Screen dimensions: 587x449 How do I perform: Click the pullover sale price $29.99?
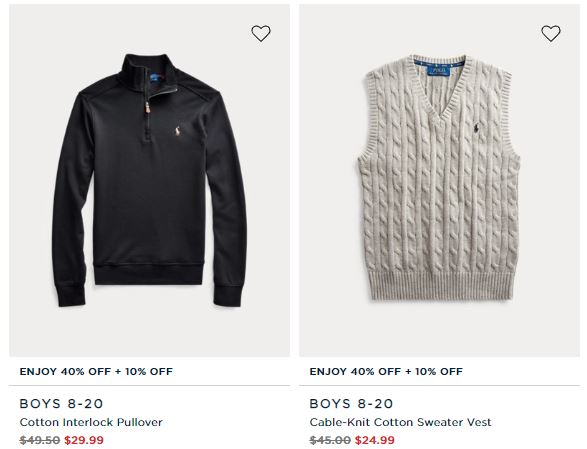pos(84,440)
